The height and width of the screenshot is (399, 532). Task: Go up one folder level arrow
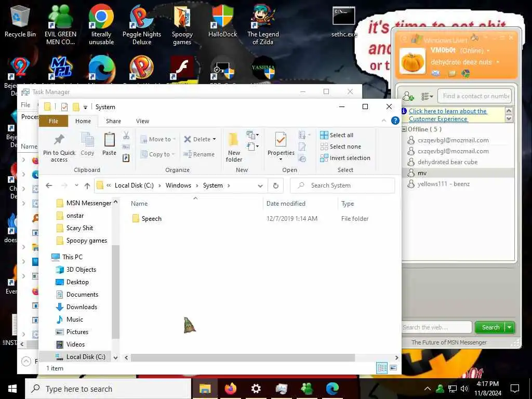(87, 185)
